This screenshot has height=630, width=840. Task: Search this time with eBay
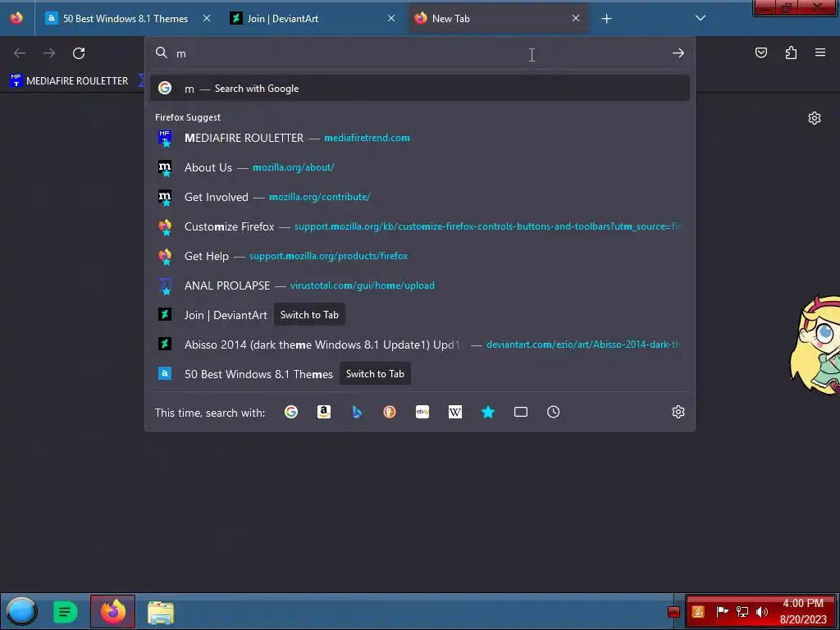click(x=422, y=412)
